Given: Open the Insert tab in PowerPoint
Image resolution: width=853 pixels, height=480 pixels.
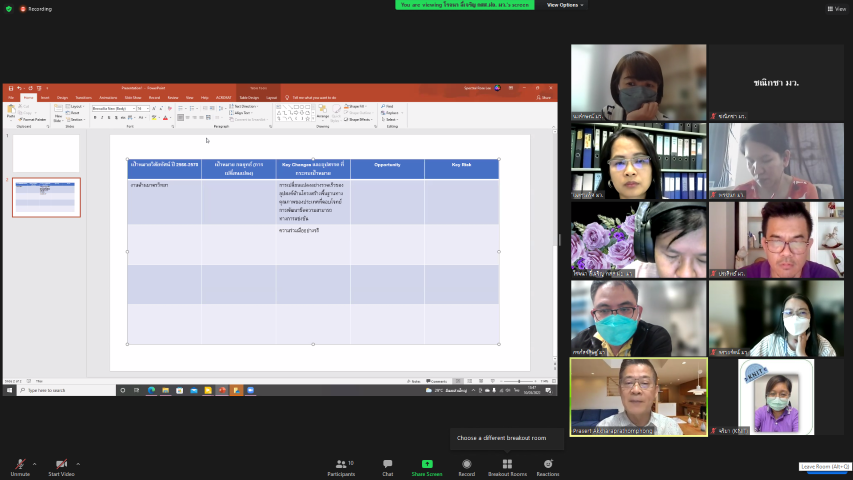Looking at the screenshot, I should (45, 98).
